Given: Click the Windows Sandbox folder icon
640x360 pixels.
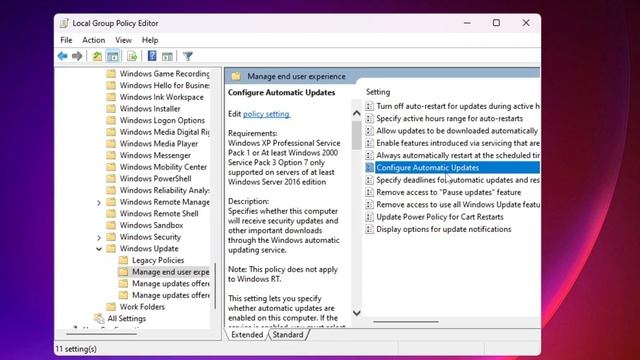Looking at the screenshot, I should (x=111, y=225).
